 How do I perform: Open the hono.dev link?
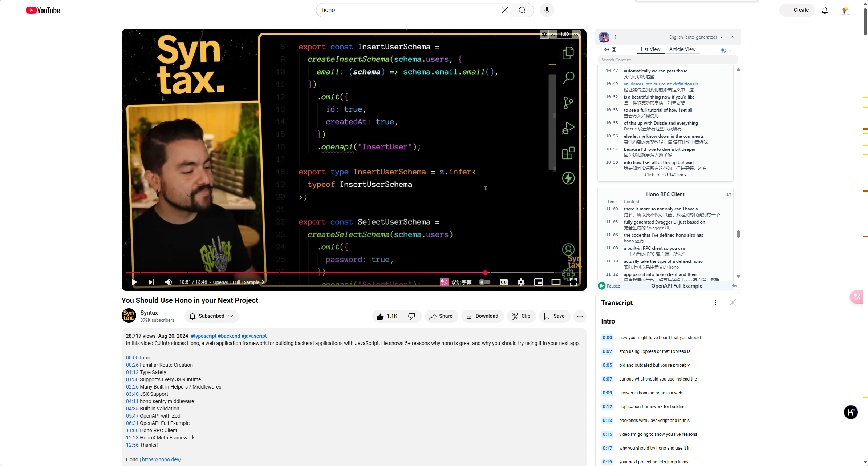tap(161, 459)
